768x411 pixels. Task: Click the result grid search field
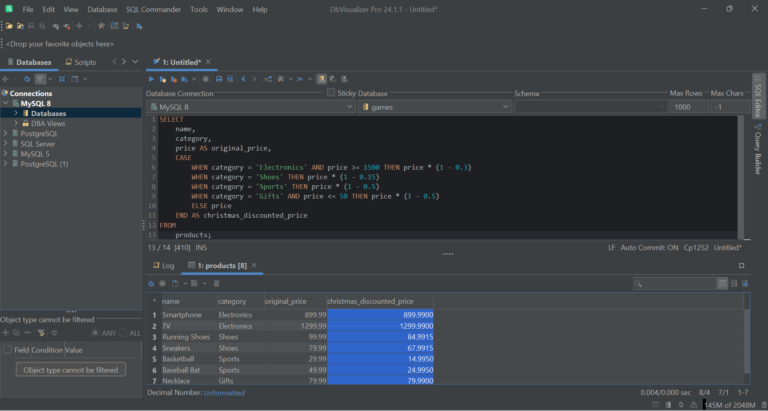pyautogui.click(x=675, y=283)
